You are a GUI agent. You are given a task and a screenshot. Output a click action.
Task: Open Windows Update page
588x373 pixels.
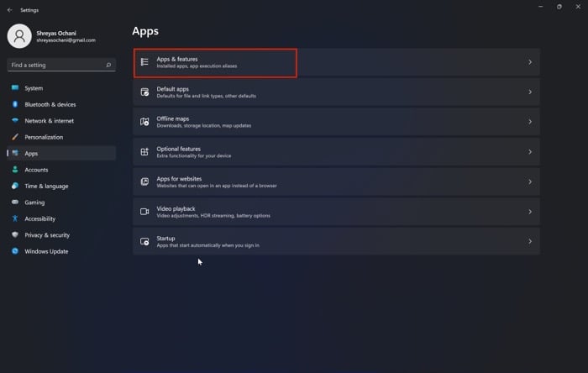point(61,251)
